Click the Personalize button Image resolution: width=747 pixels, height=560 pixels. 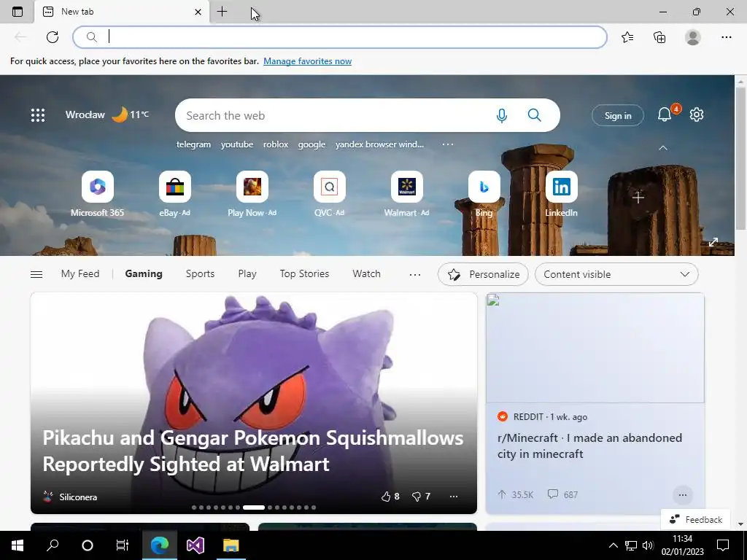483,274
